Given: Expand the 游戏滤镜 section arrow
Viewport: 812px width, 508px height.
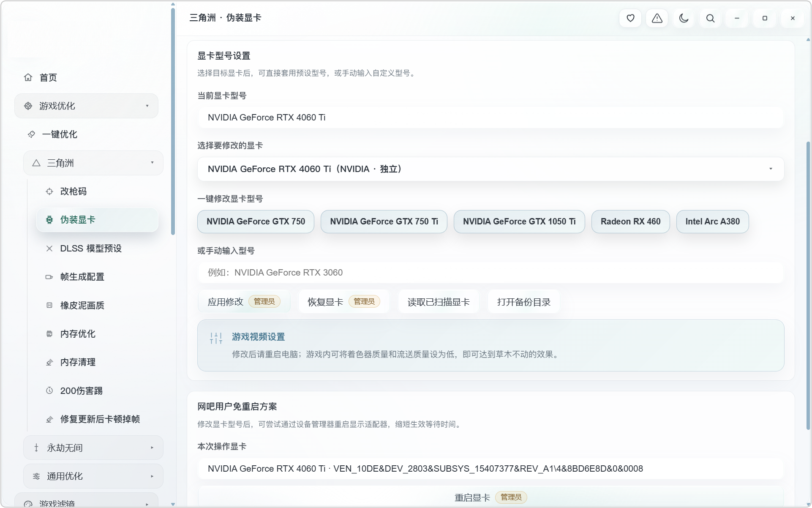Looking at the screenshot, I should click(147, 504).
